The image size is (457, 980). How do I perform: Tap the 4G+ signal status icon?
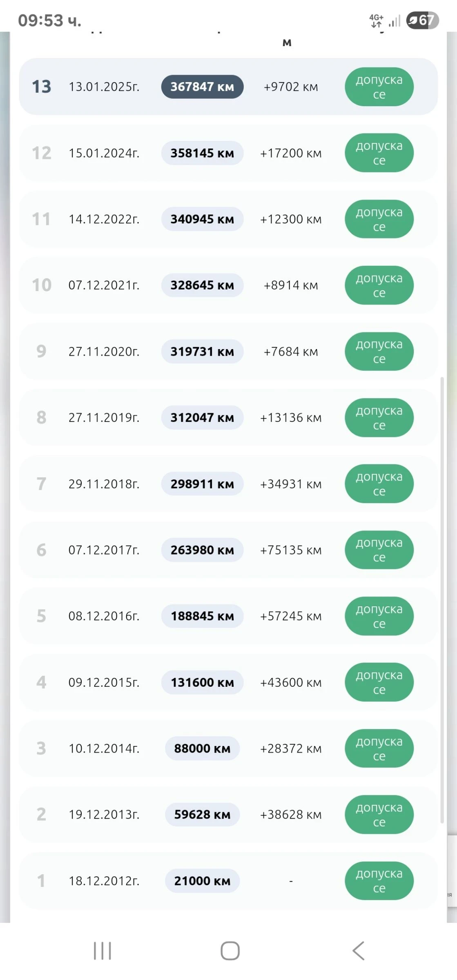[376, 20]
